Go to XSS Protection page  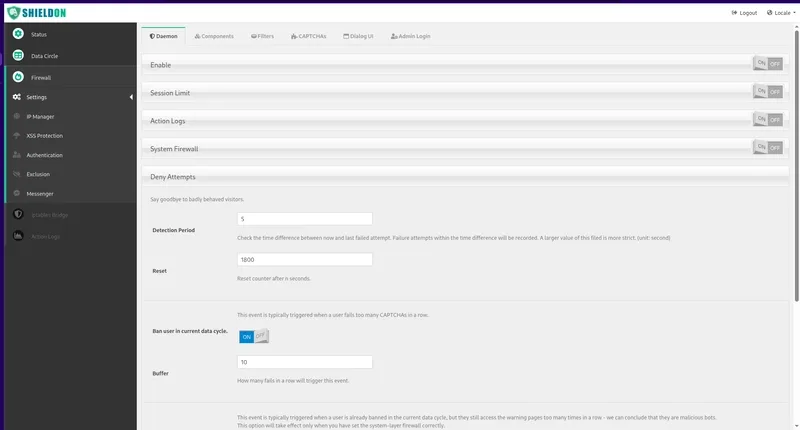pyautogui.click(x=44, y=136)
